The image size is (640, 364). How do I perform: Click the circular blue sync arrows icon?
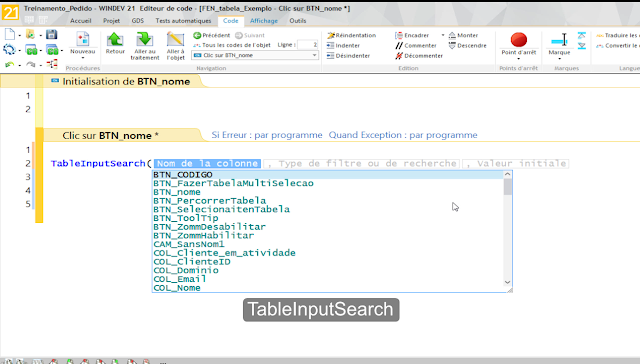click(9, 50)
